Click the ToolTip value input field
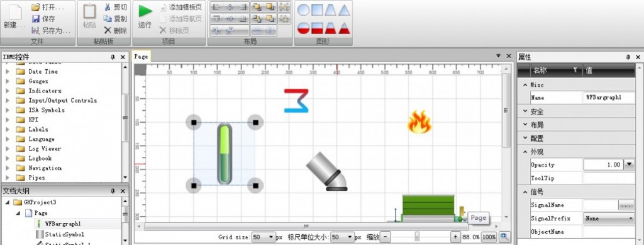 (609, 178)
